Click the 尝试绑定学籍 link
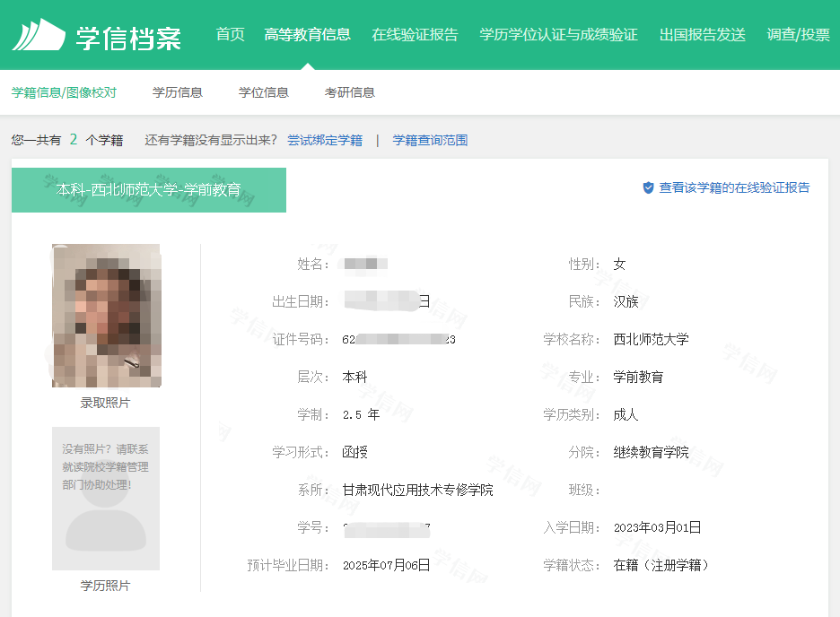Screen dimensions: 840x617 tap(325, 140)
